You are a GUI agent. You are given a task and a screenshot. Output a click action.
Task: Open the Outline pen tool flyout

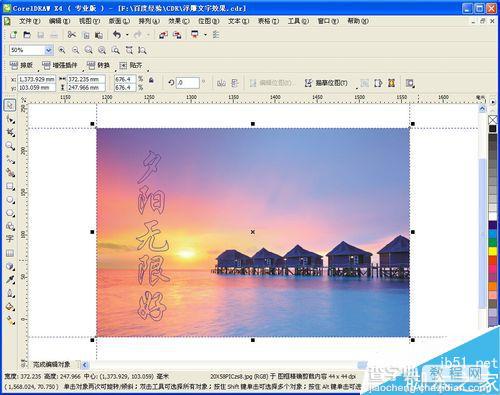click(10, 293)
